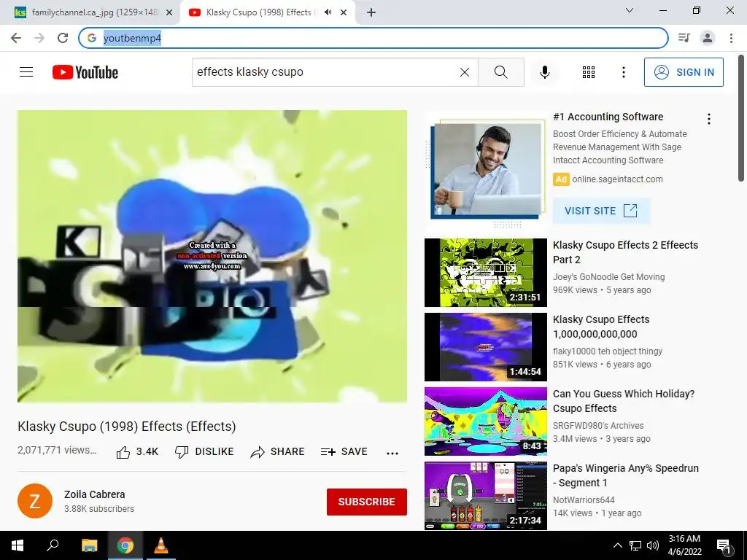Open Zoila Cabrera channel avatar
The image size is (747, 560).
pos(35,501)
